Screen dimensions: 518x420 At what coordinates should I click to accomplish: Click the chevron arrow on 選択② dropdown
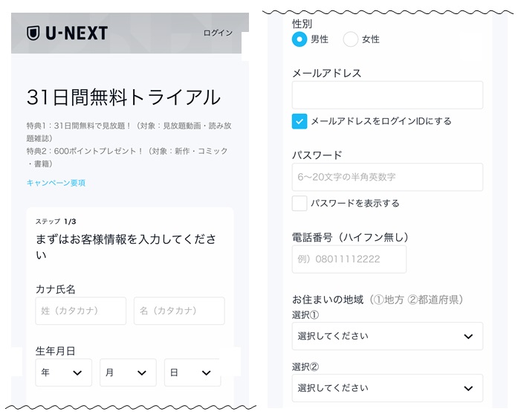coord(468,389)
